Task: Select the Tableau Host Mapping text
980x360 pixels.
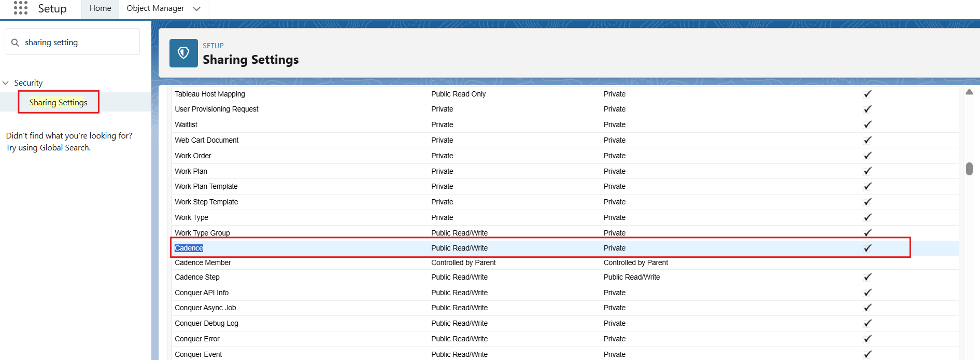Action: tap(210, 94)
